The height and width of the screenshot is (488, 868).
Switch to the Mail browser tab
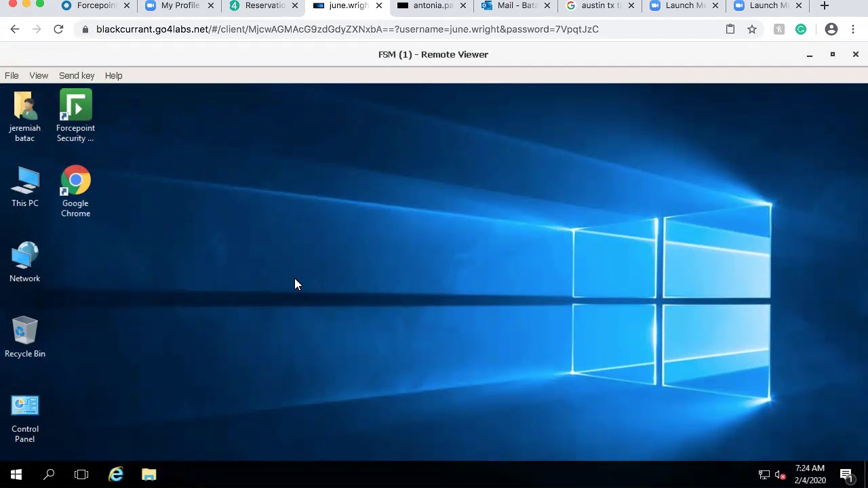point(515,5)
